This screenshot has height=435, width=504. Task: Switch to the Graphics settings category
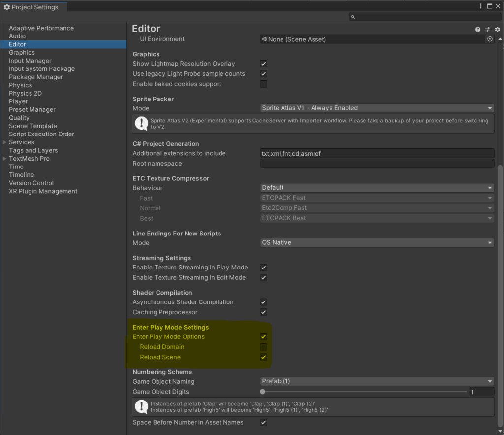click(22, 52)
